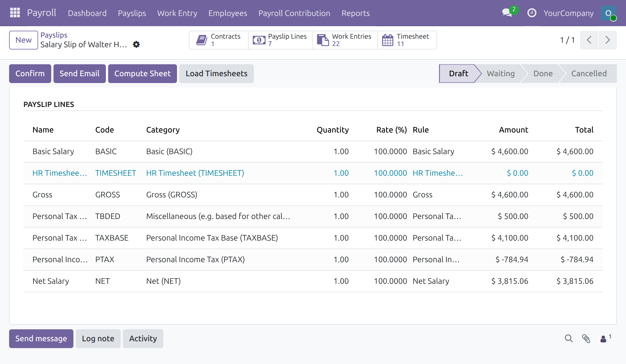Click the $ -784.94 total cell
Image resolution: width=626 pixels, height=364 pixels.
[577, 260]
